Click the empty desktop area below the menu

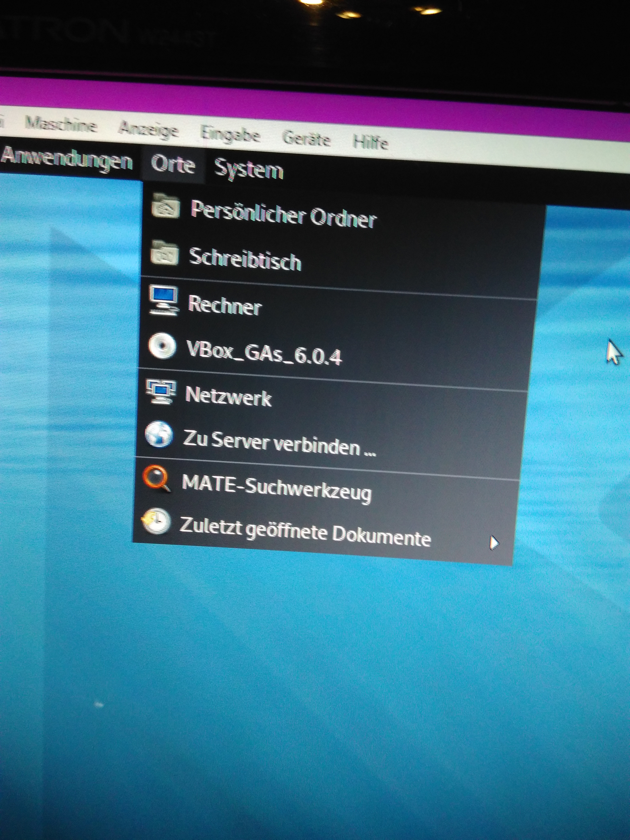[x=304, y=684]
